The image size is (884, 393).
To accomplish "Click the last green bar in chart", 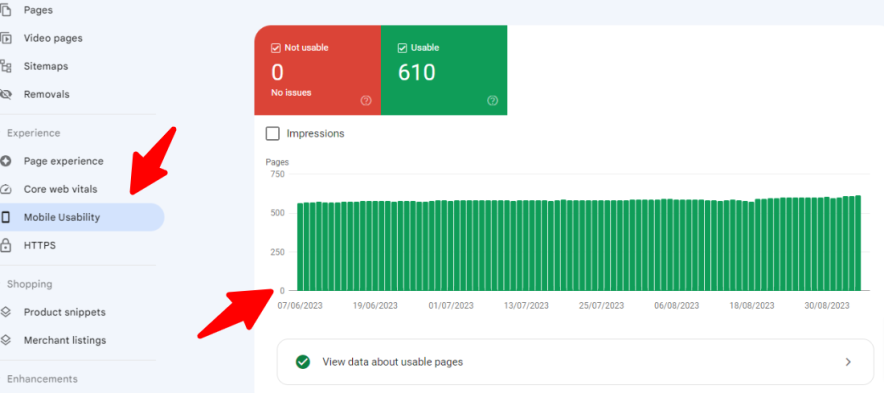I will [x=858, y=242].
